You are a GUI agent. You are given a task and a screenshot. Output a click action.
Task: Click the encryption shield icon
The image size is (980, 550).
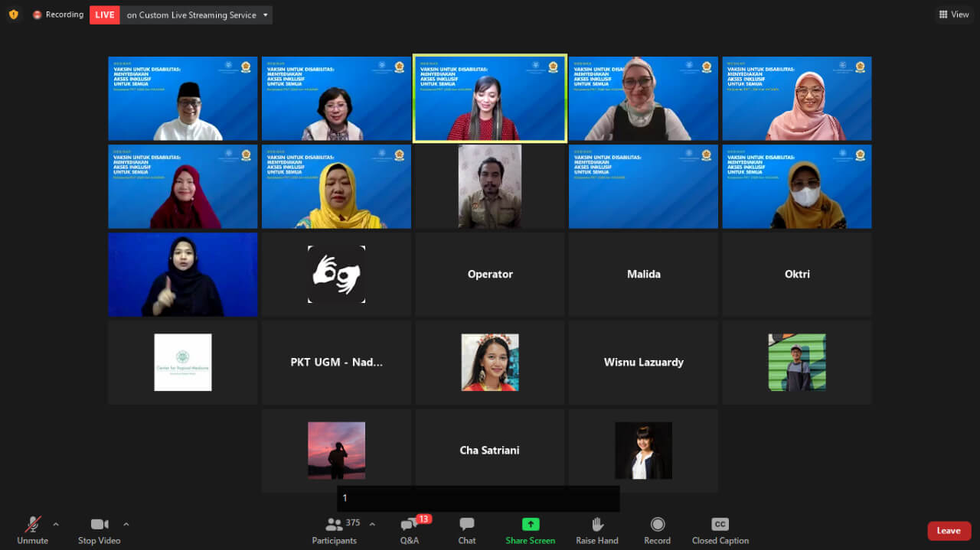13,15
